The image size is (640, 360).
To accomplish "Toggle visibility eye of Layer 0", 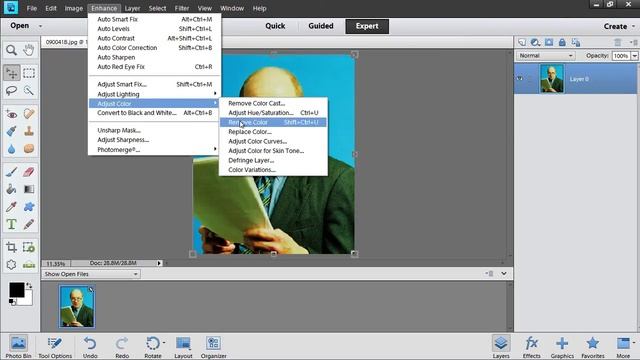I will click(x=520, y=78).
